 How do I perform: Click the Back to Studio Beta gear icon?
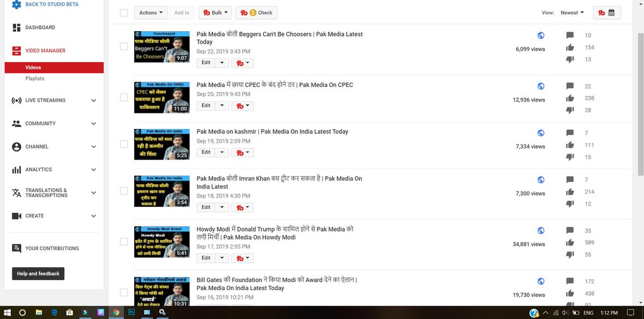16,4
